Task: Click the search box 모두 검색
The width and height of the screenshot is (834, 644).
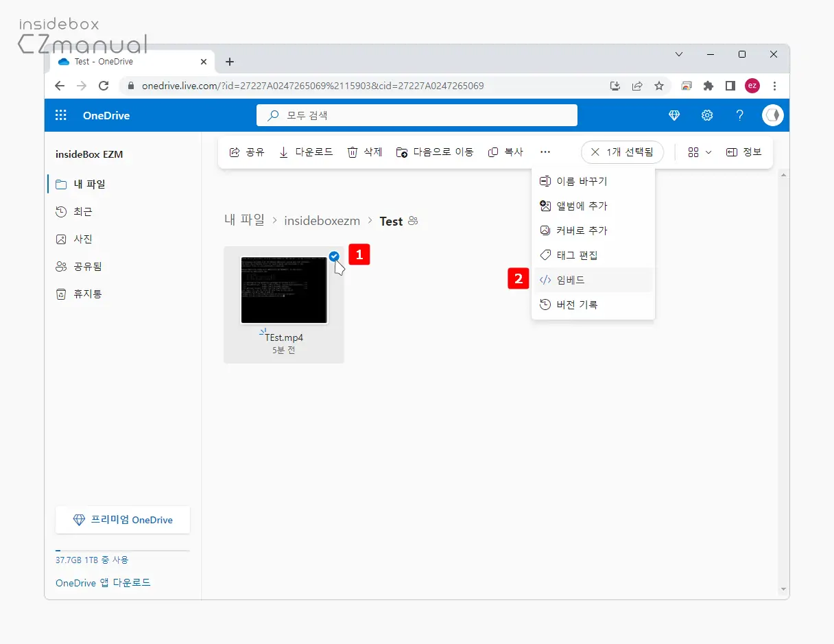Action: click(417, 115)
